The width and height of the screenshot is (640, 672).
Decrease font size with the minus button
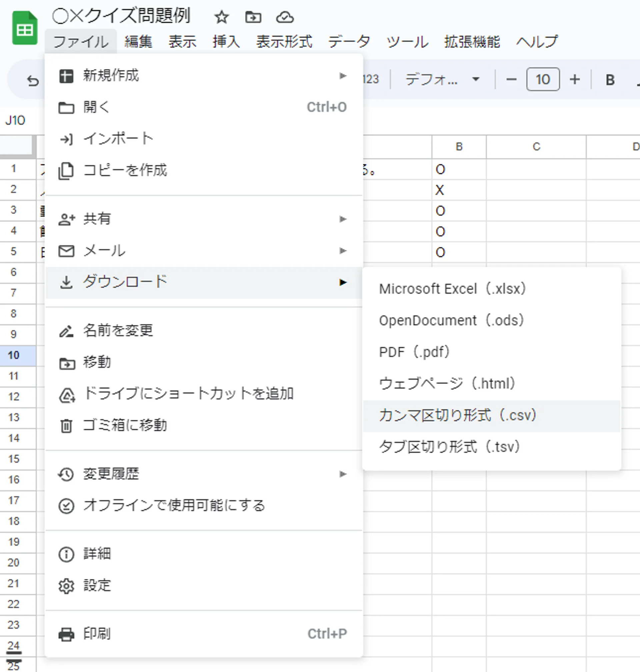point(511,79)
